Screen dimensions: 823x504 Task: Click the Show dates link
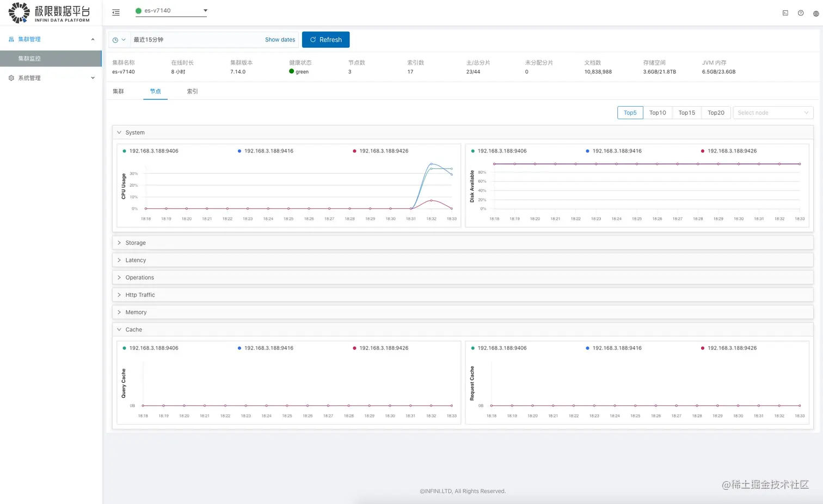[280, 40]
